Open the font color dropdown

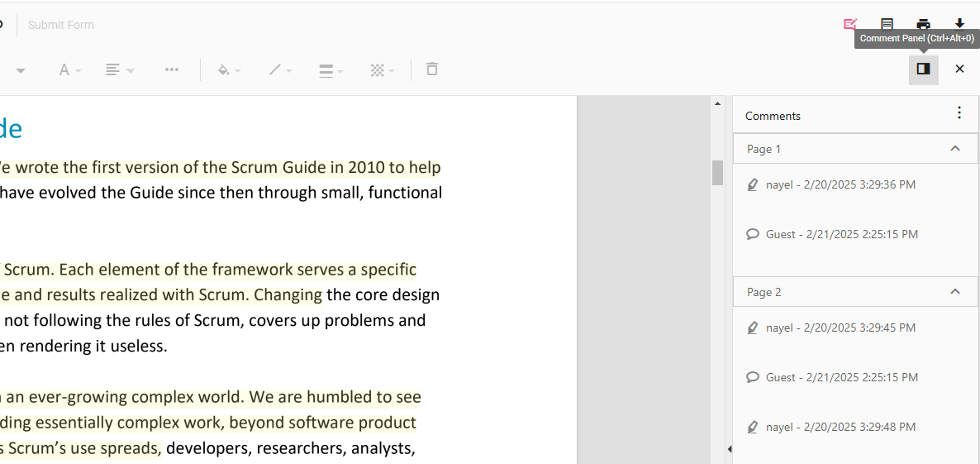(69, 70)
